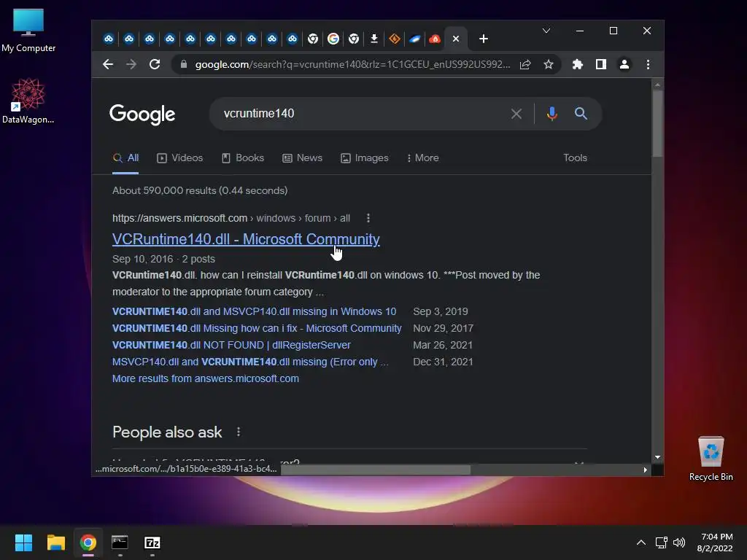Click the horizontal scrollbar right arrow
The image size is (747, 560).
645,470
